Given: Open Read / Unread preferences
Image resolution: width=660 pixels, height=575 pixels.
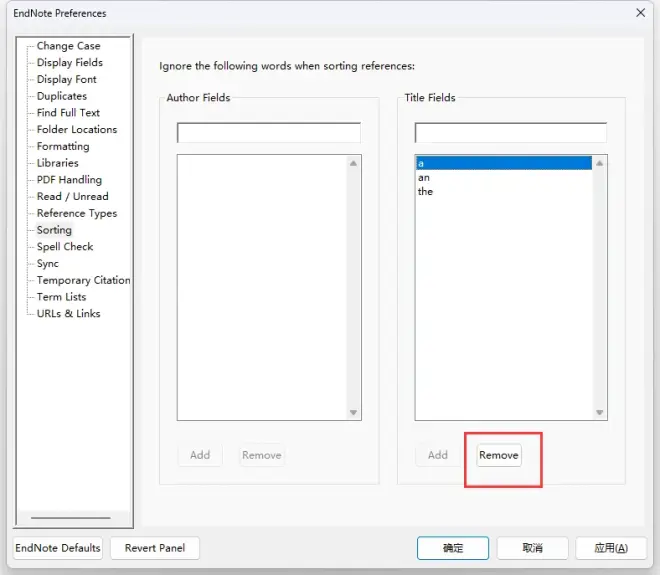Looking at the screenshot, I should pos(72,197).
